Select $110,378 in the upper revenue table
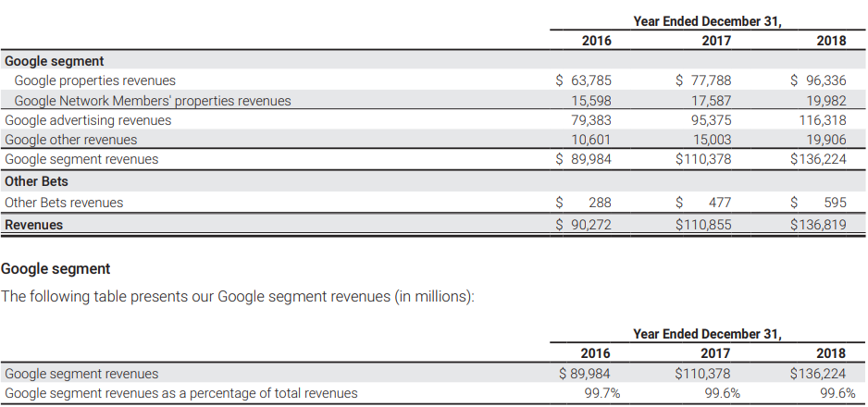Screen dimensions: 868x407 click(x=703, y=159)
